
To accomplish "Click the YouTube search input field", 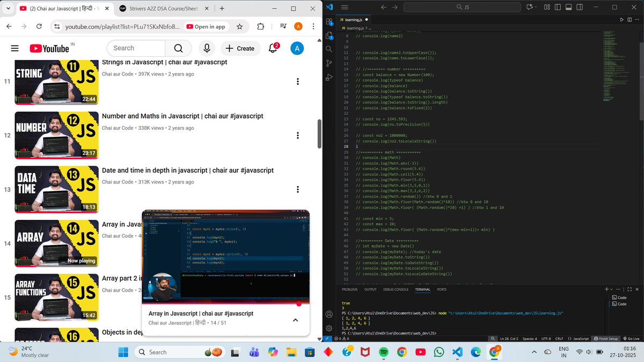I will coord(136,48).
